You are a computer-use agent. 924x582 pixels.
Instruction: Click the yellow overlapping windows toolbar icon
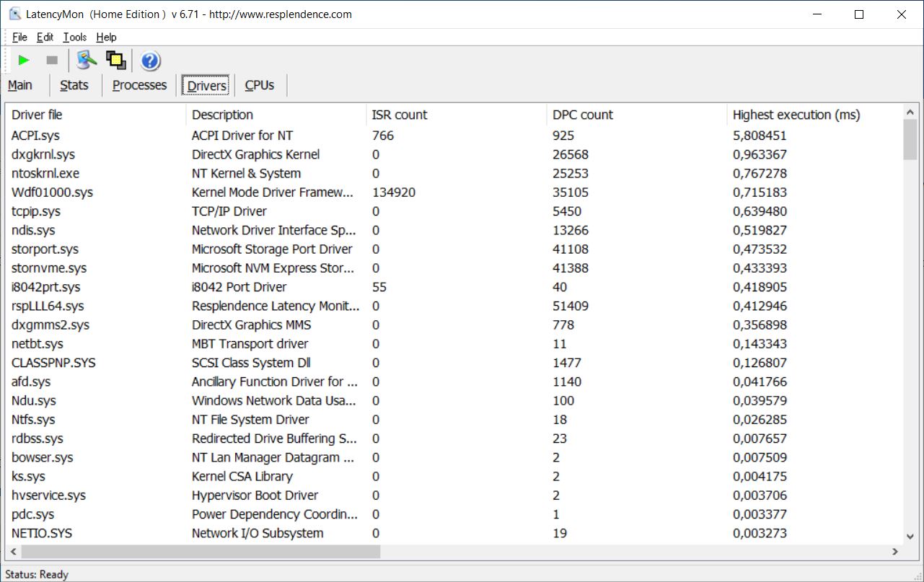(115, 61)
